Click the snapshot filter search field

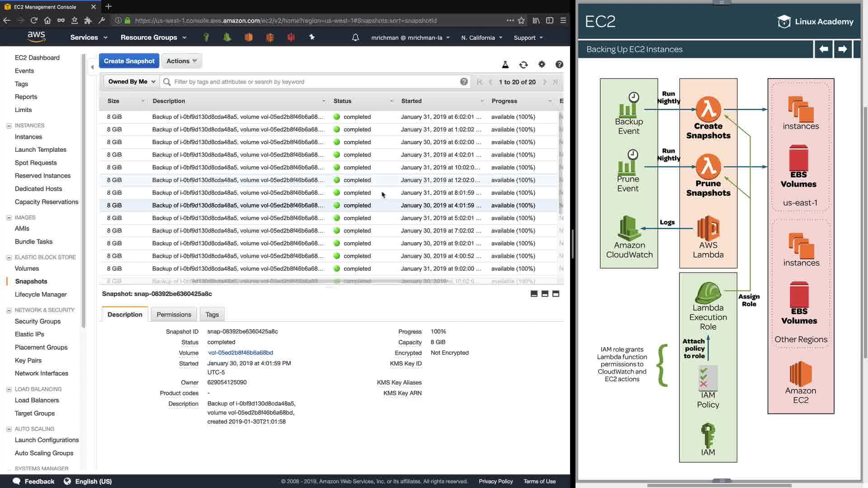click(x=312, y=82)
